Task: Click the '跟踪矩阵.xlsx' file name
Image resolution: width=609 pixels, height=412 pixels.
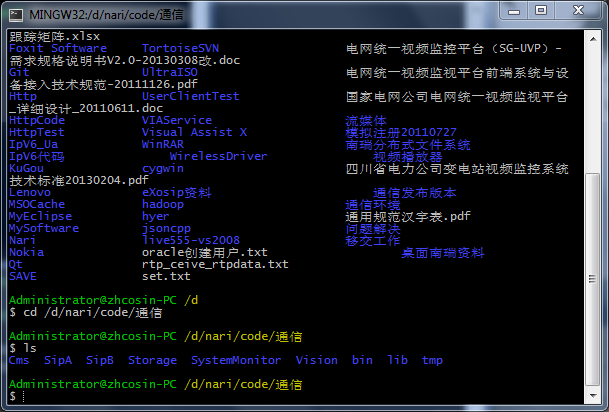Action: click(x=54, y=37)
